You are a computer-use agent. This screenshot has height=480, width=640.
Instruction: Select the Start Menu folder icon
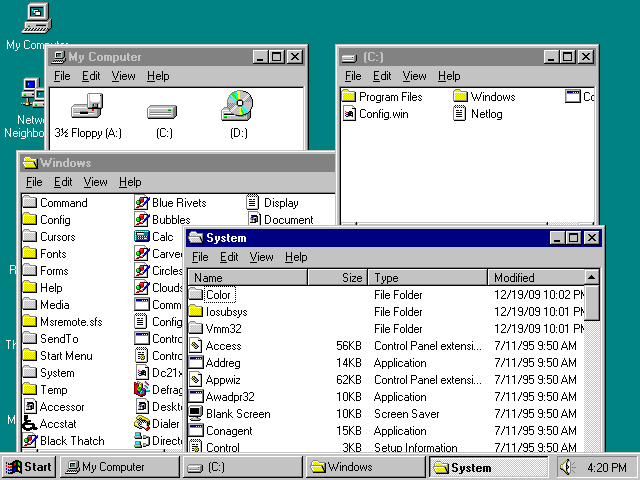click(30, 356)
